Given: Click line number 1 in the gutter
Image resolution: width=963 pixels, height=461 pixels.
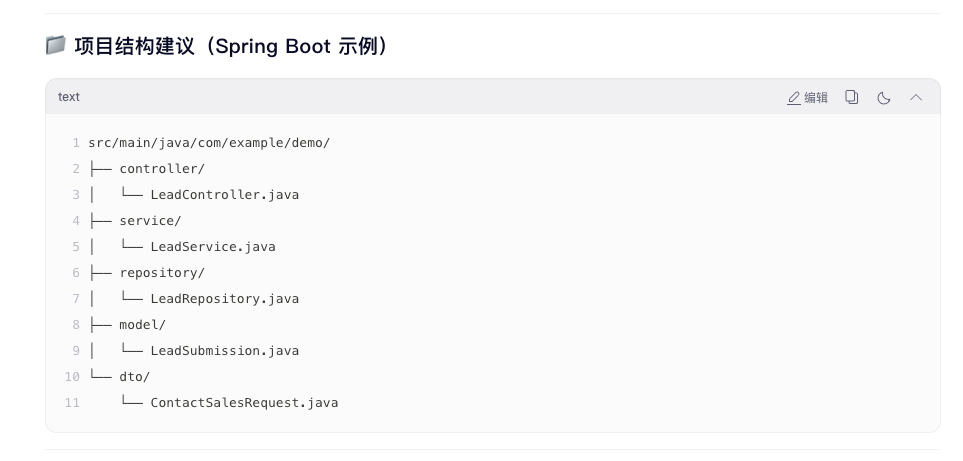Looking at the screenshot, I should [x=75, y=143].
